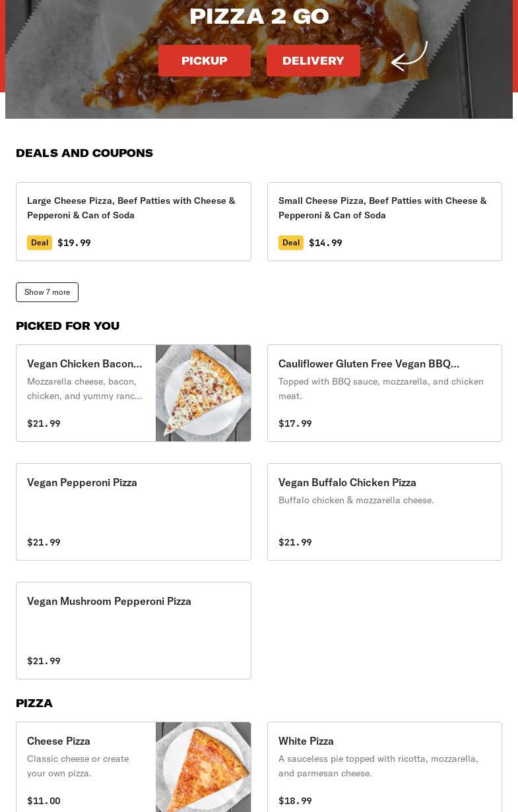Click the Pickup button
The height and width of the screenshot is (812, 518).
point(204,61)
